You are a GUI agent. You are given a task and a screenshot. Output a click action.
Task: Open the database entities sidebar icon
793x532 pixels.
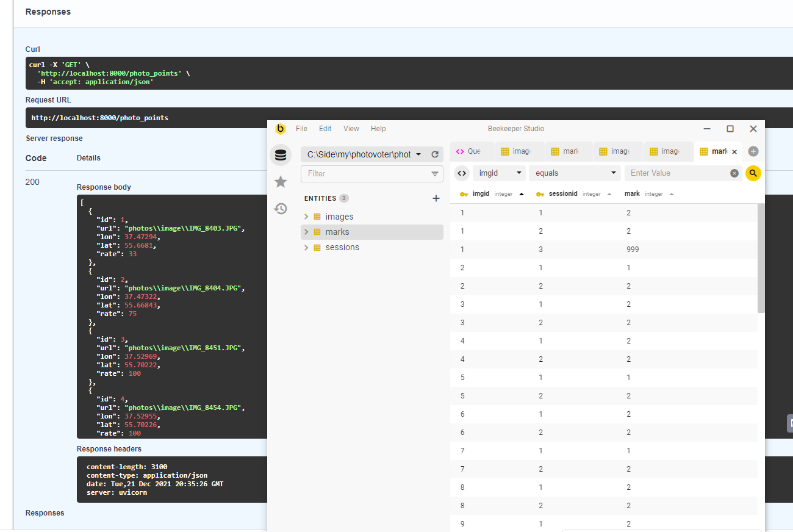(280, 155)
